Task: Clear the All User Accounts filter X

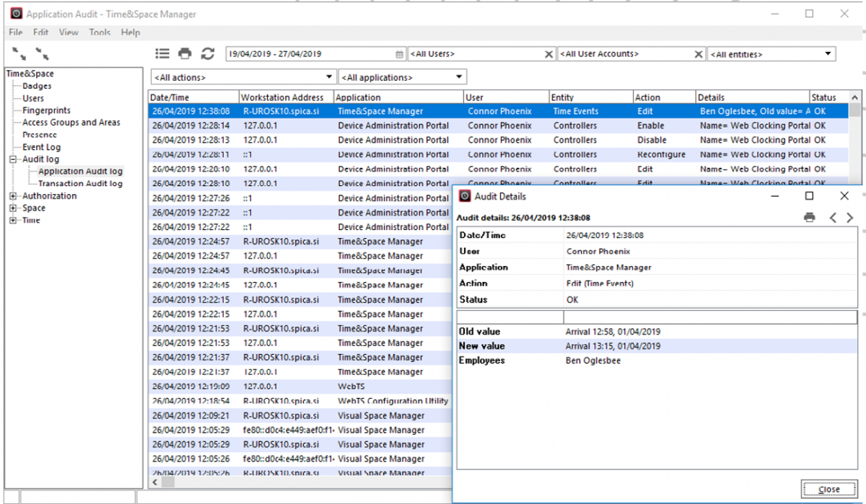Action: coord(698,53)
